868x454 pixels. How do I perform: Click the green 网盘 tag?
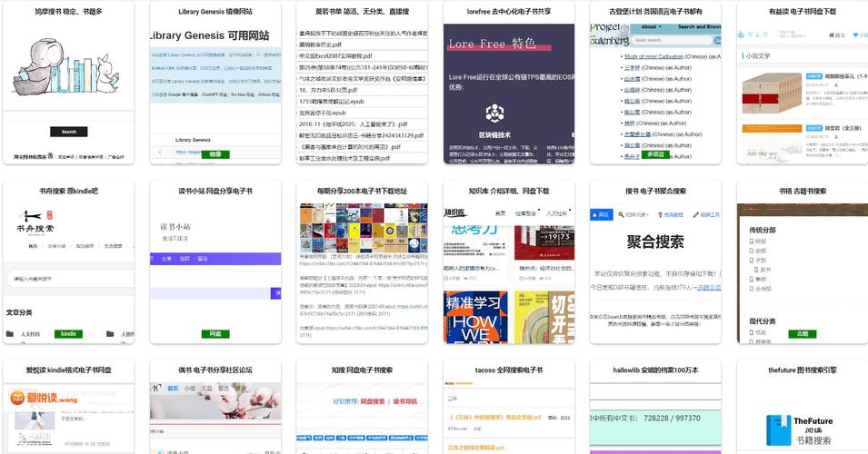pos(215,334)
